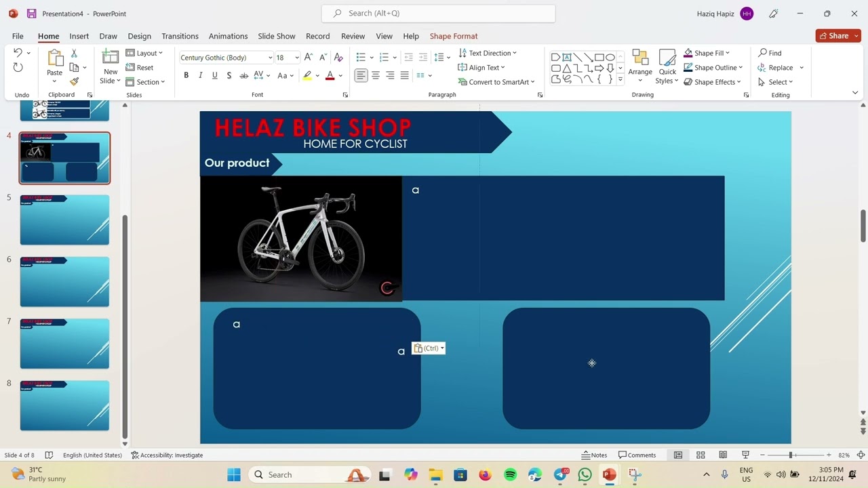868x488 pixels.
Task: Switch to the Insert tab
Action: pos(79,36)
